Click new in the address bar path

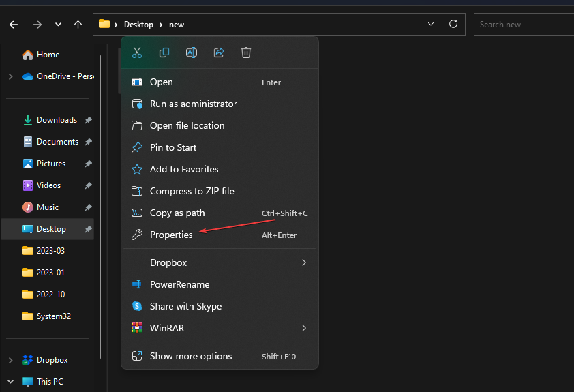tap(177, 25)
